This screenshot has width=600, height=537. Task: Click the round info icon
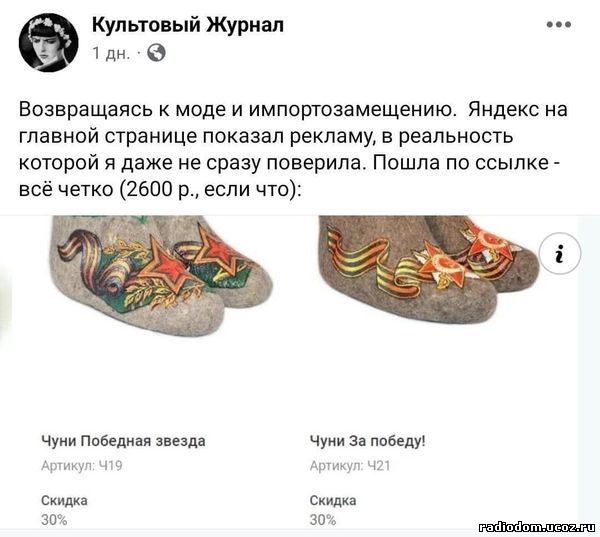click(x=559, y=253)
